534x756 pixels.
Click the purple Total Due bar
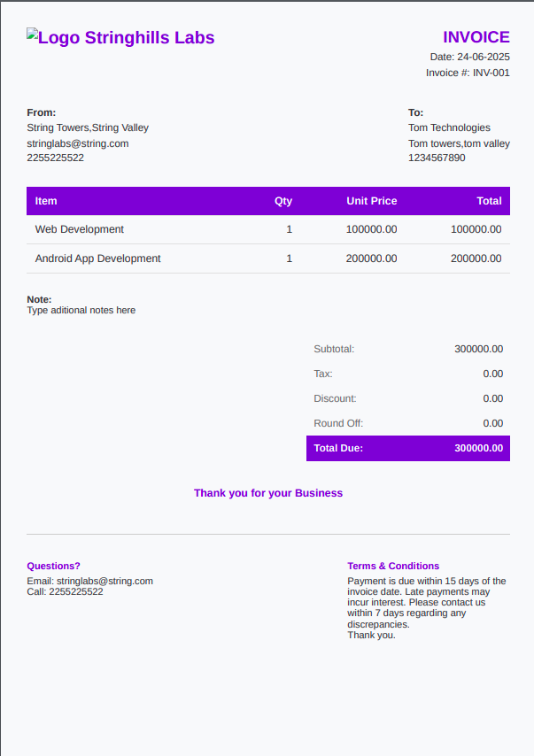408,448
